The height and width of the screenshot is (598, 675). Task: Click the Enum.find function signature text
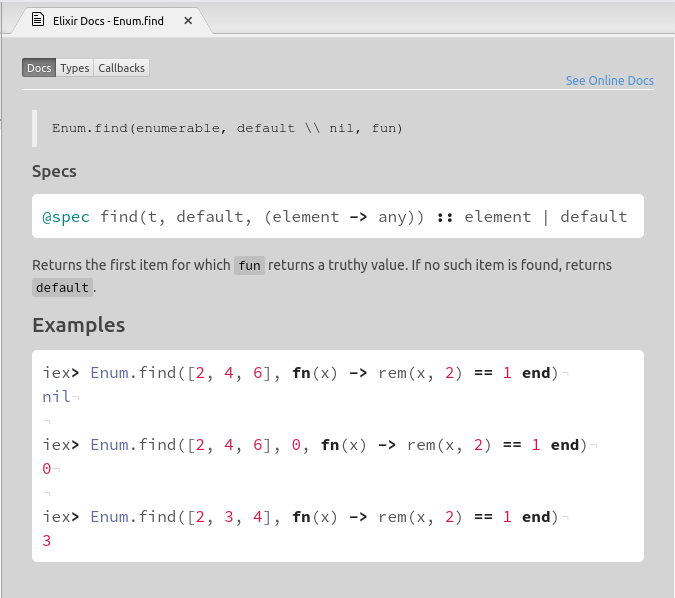[x=227, y=128]
